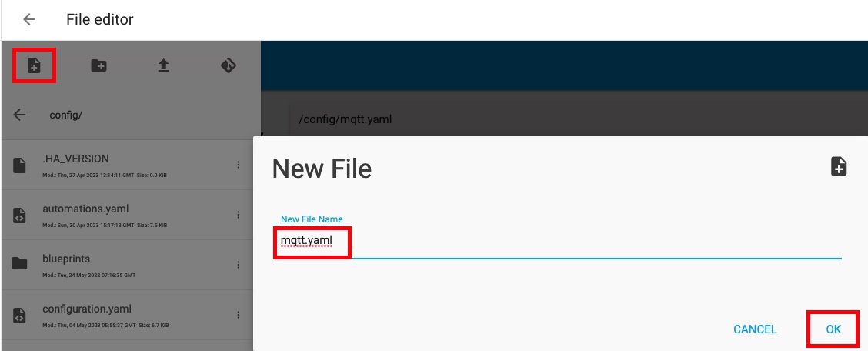Screen dimensions: 868x351
Task: Open options menu for automations.yaml
Action: (x=238, y=215)
